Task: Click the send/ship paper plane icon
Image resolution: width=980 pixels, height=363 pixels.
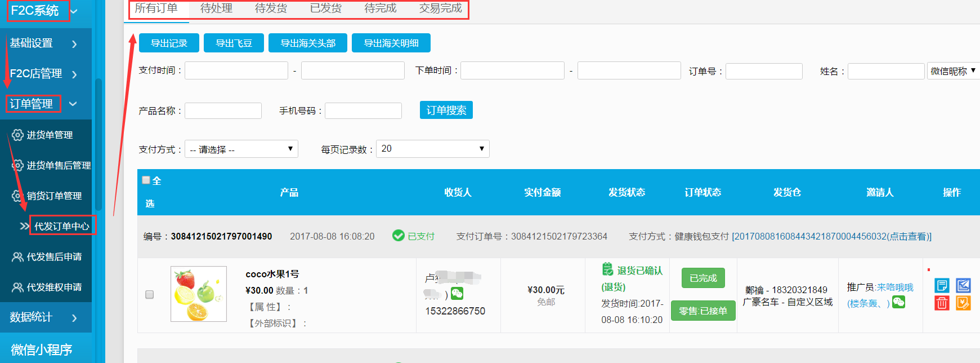Action: [963, 285]
